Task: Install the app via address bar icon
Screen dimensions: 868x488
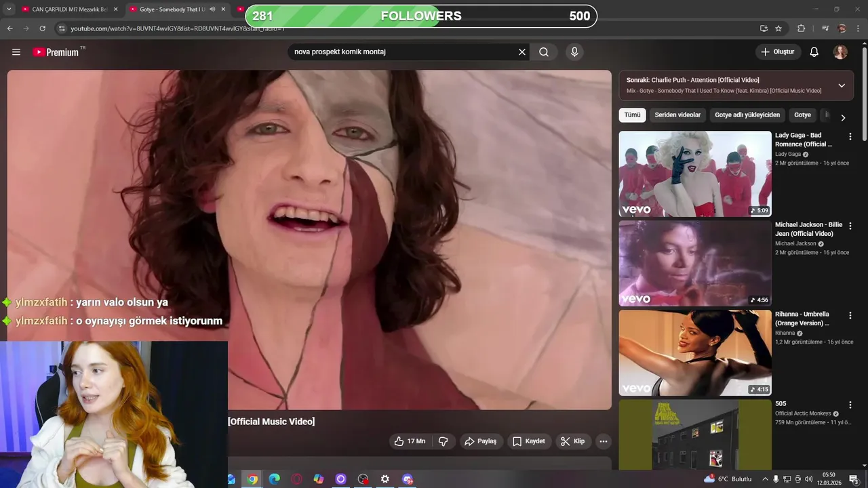Action: click(764, 28)
